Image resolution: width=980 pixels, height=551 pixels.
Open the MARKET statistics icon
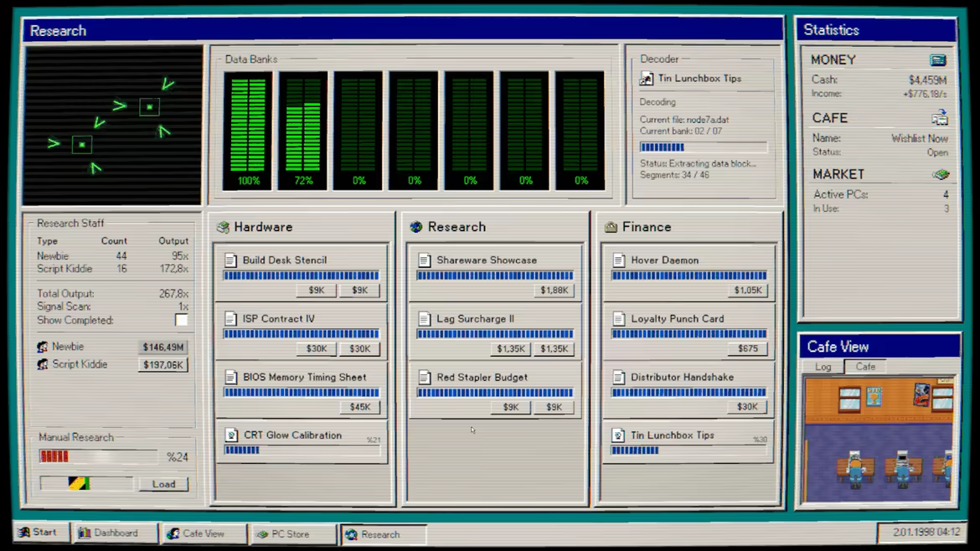[x=940, y=174]
